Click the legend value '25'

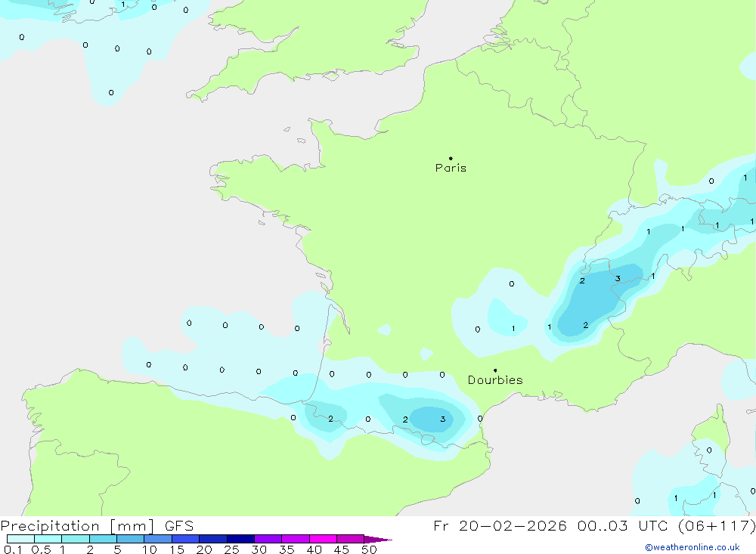point(231,549)
